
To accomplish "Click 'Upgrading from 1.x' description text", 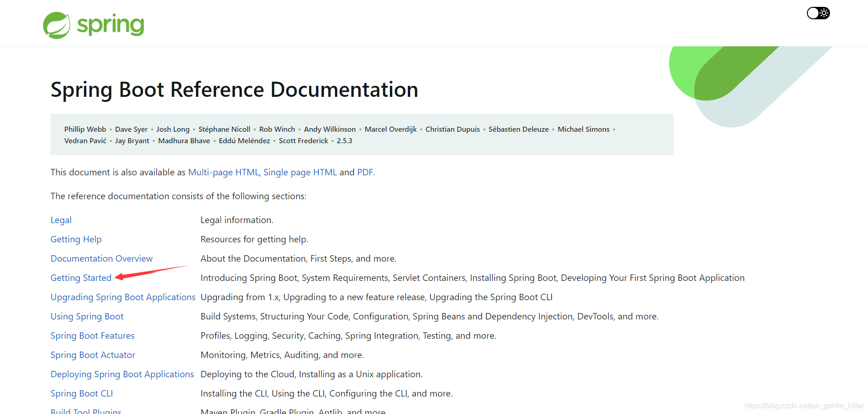I will [376, 297].
